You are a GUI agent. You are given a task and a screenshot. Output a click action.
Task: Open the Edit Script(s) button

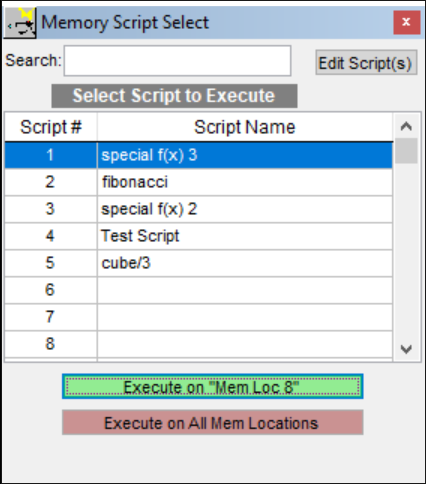click(x=366, y=62)
